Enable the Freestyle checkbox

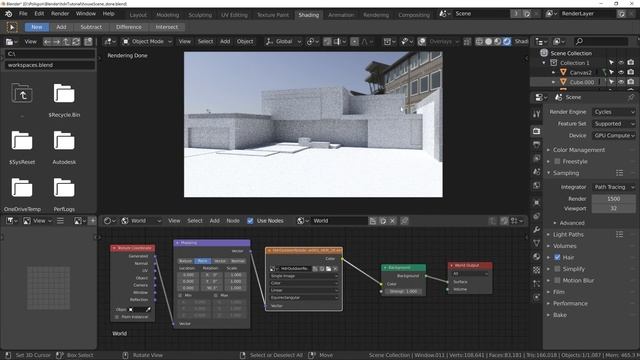tap(558, 162)
